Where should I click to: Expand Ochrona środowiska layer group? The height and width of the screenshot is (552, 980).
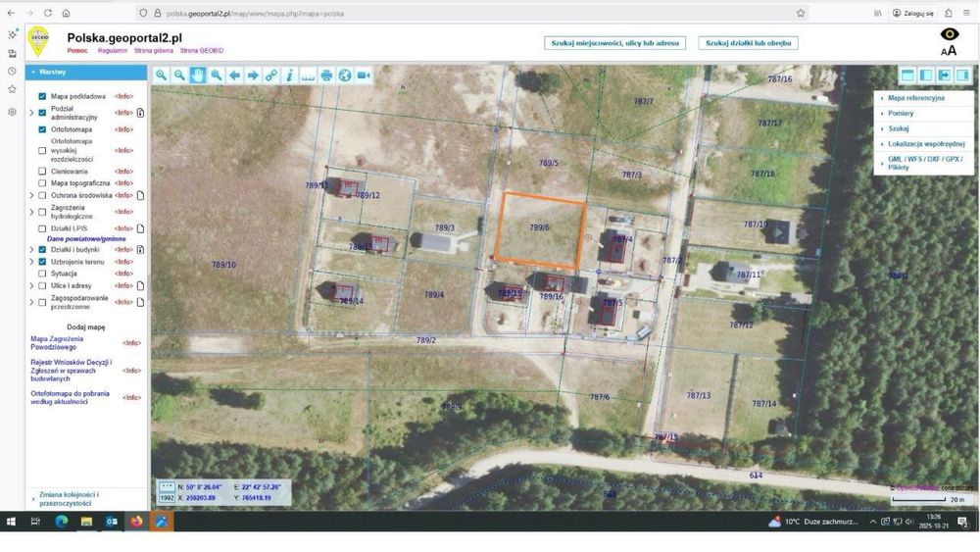(32, 196)
